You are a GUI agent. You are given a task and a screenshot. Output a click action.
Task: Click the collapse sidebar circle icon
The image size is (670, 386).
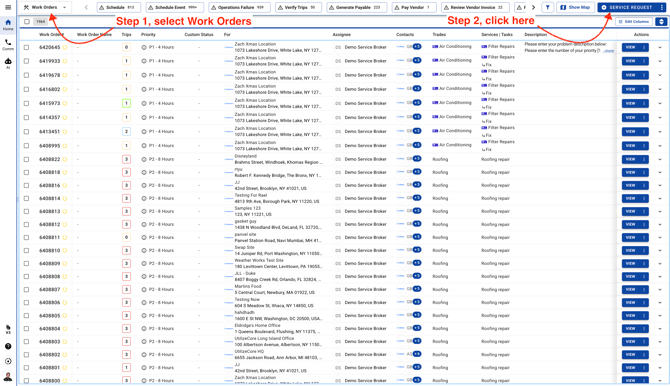click(8, 361)
